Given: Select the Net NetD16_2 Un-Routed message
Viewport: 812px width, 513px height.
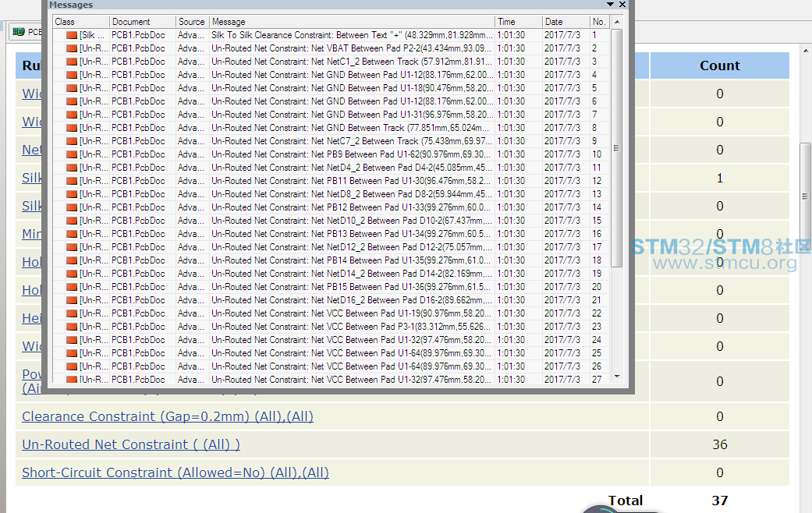Looking at the screenshot, I should (x=332, y=300).
